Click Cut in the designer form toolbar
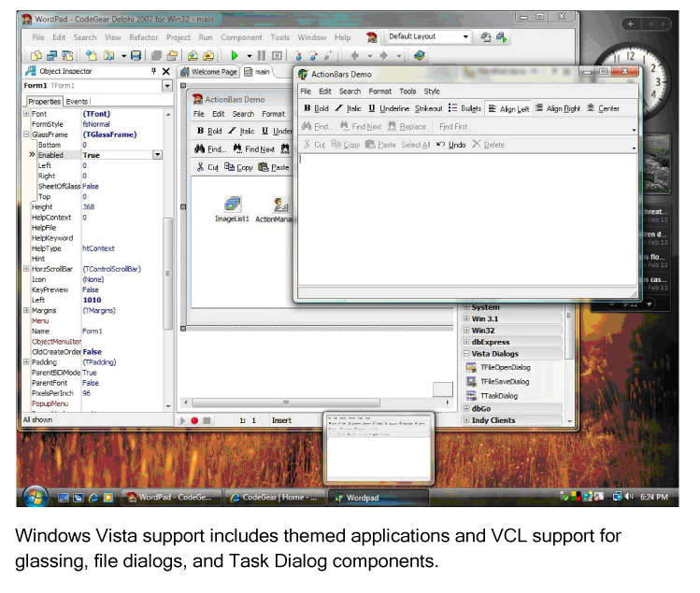The height and width of the screenshot is (593, 700). click(207, 167)
